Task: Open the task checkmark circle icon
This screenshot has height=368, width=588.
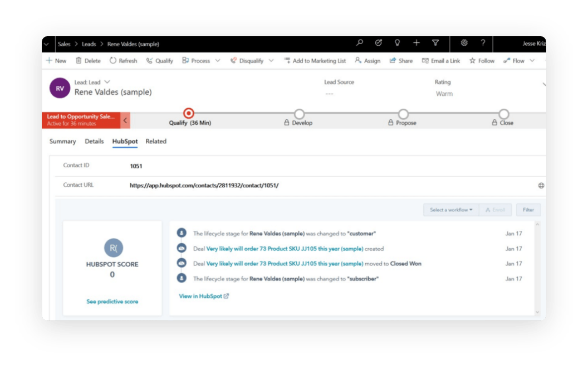Action: tap(379, 43)
